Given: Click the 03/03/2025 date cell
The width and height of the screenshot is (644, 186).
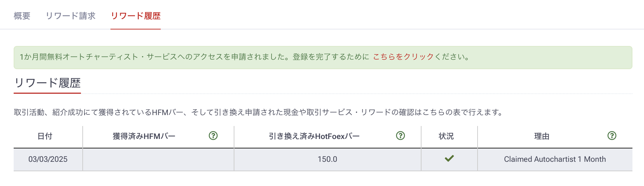Looking at the screenshot, I should point(48,159).
